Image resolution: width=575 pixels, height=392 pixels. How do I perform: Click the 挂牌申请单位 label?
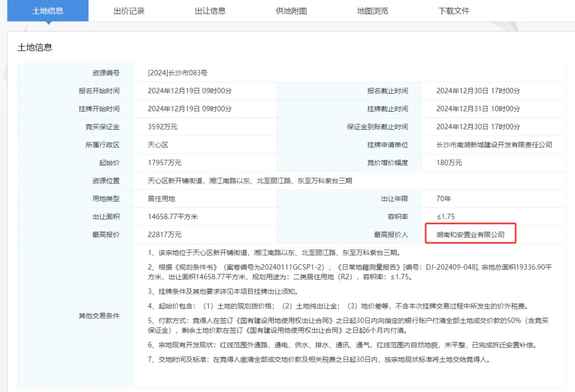click(388, 145)
